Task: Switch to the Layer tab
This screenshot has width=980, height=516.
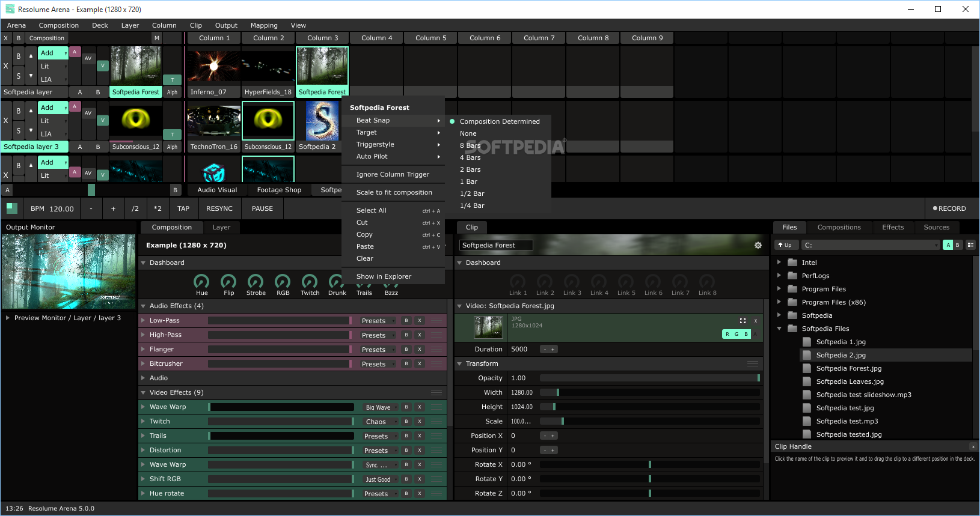Action: coord(221,227)
